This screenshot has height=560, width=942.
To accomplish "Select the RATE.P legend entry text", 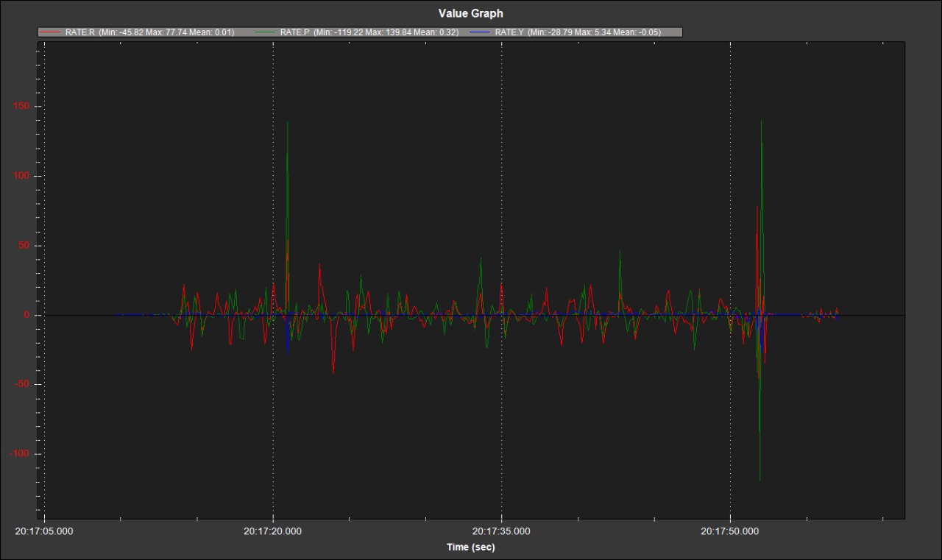I will point(369,32).
